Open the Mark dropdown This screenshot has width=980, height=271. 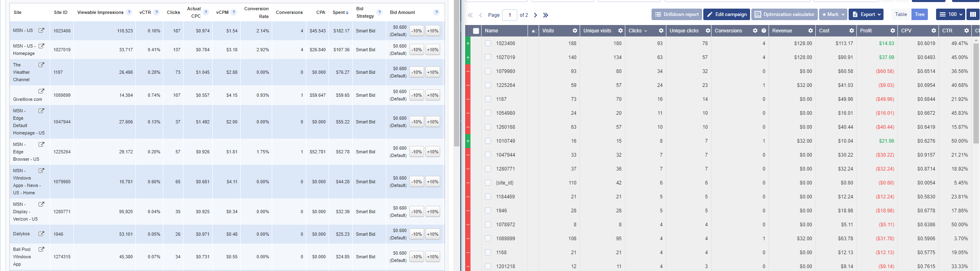coord(833,14)
